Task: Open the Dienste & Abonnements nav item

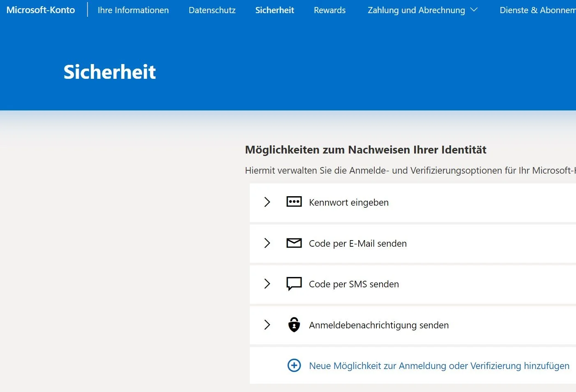Action: pos(538,10)
